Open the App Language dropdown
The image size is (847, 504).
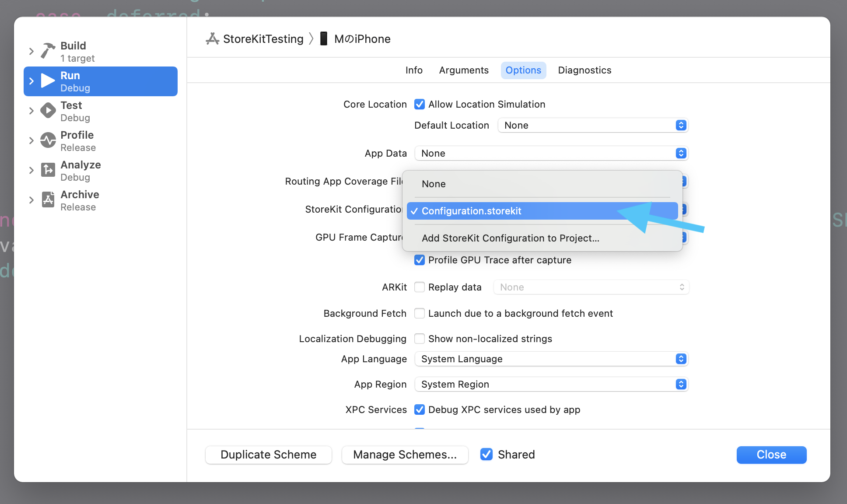(x=551, y=359)
